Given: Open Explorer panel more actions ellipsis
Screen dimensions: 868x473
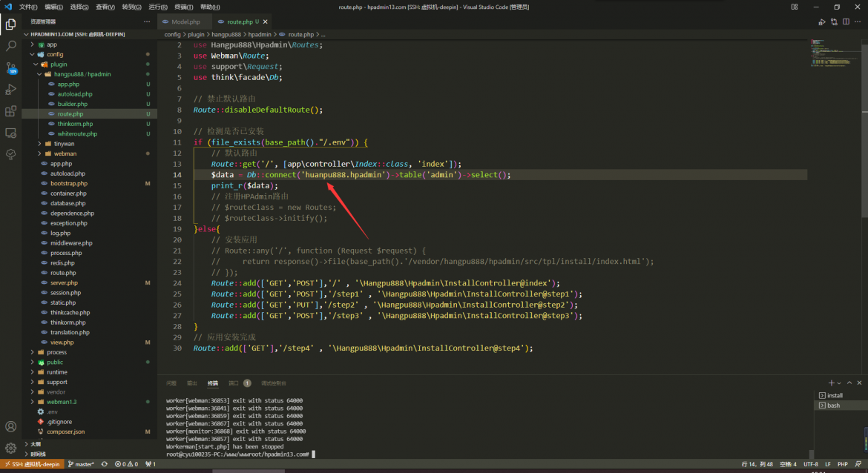Looking at the screenshot, I should pos(147,21).
